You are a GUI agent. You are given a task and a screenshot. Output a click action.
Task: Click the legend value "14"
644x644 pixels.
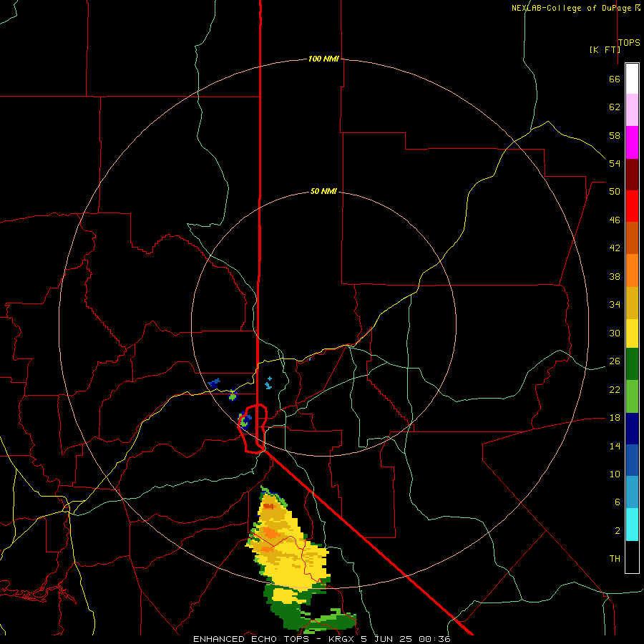[x=615, y=446]
